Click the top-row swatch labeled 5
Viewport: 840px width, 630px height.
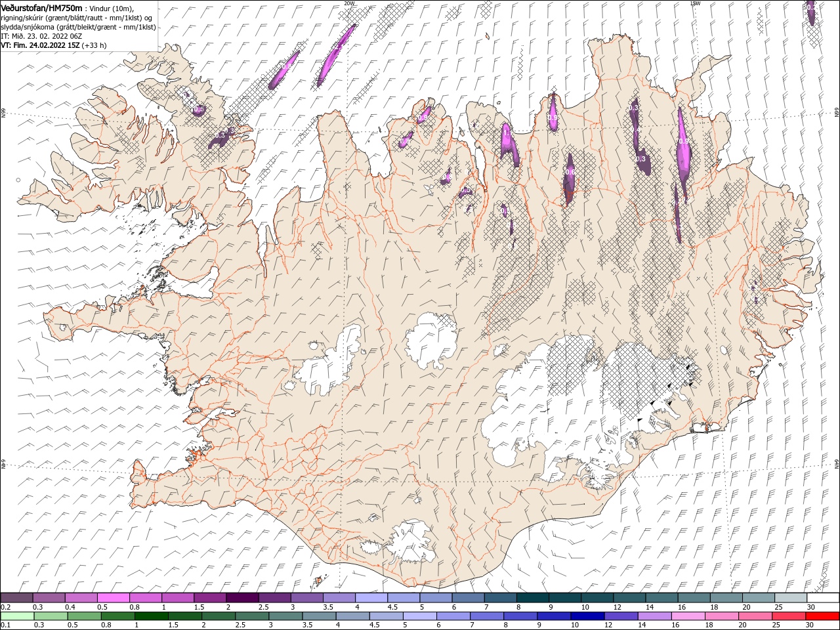[x=435, y=598]
